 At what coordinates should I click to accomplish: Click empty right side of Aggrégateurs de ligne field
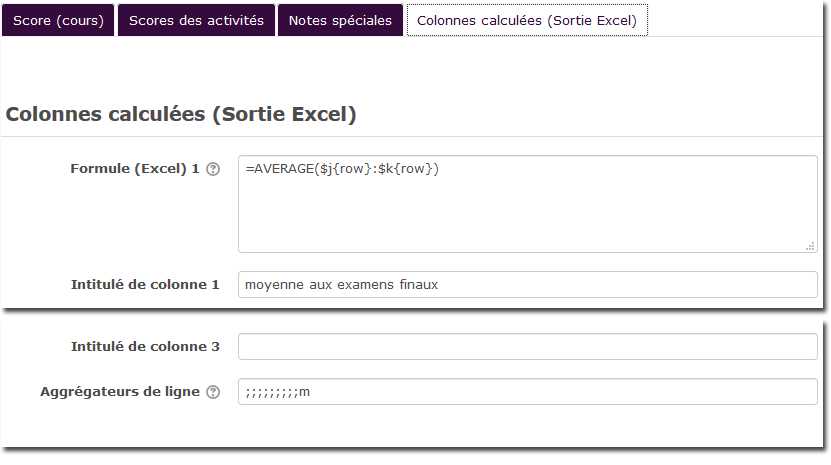coord(600,392)
